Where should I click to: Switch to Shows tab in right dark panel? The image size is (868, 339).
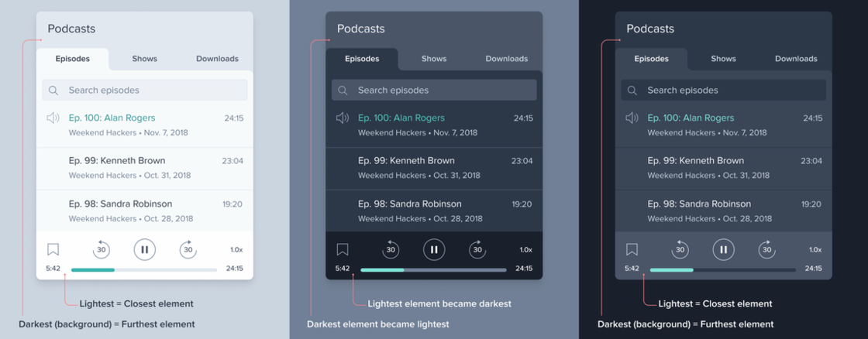pos(724,59)
